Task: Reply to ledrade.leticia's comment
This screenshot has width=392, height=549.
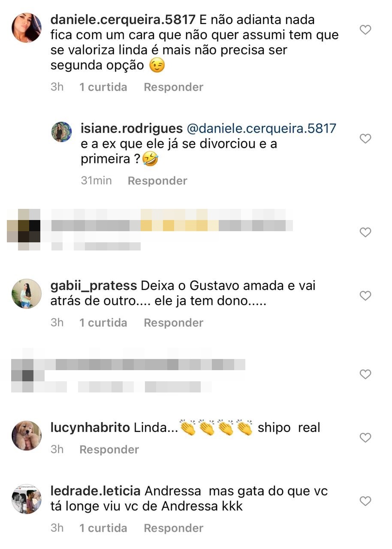Action: (x=173, y=528)
